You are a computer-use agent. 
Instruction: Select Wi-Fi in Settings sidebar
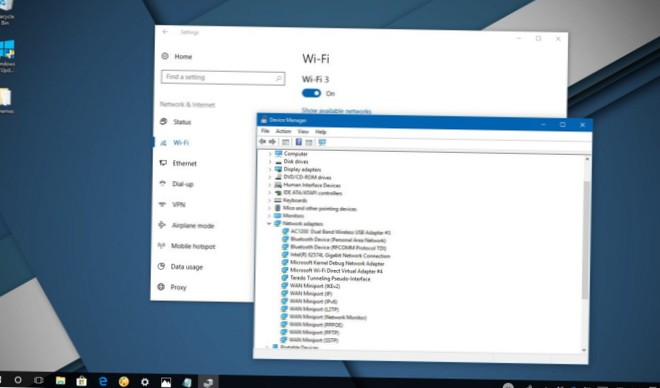pyautogui.click(x=174, y=143)
